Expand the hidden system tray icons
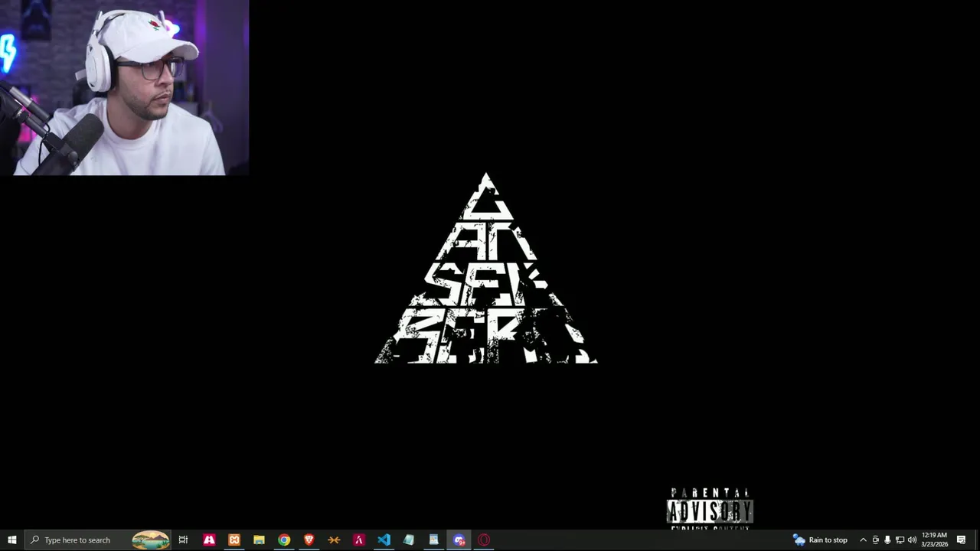Screen dimensions: 980x551 point(863,540)
